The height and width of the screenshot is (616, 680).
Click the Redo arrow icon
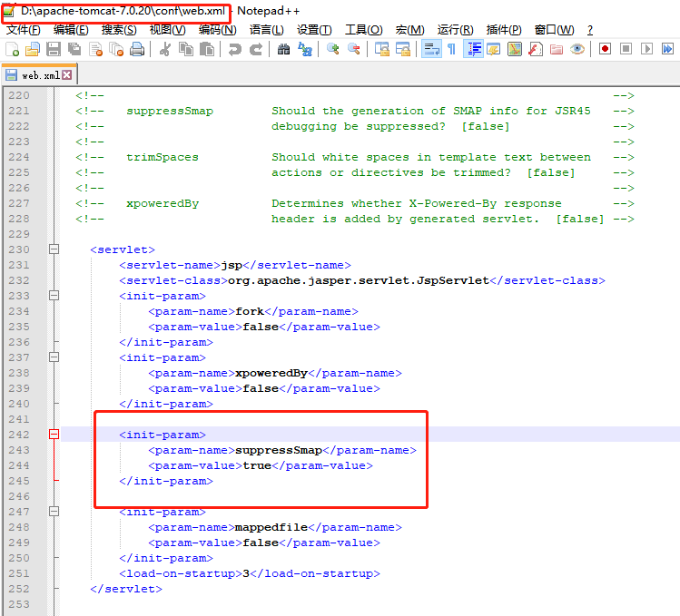point(256,49)
